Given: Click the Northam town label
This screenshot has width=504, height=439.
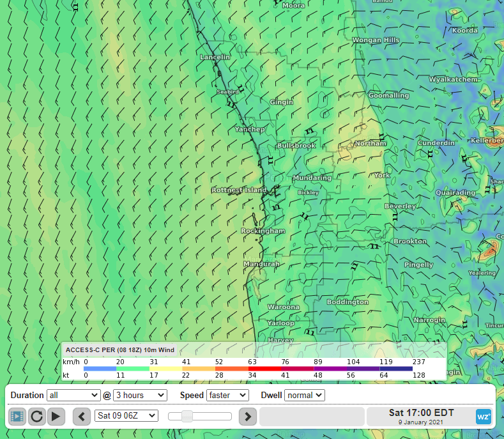Looking at the screenshot, I should pos(370,144).
